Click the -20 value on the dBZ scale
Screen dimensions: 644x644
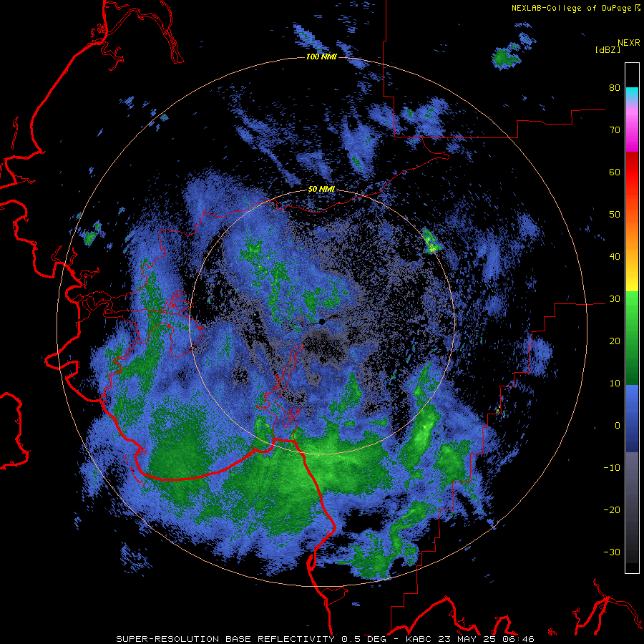coord(612,510)
